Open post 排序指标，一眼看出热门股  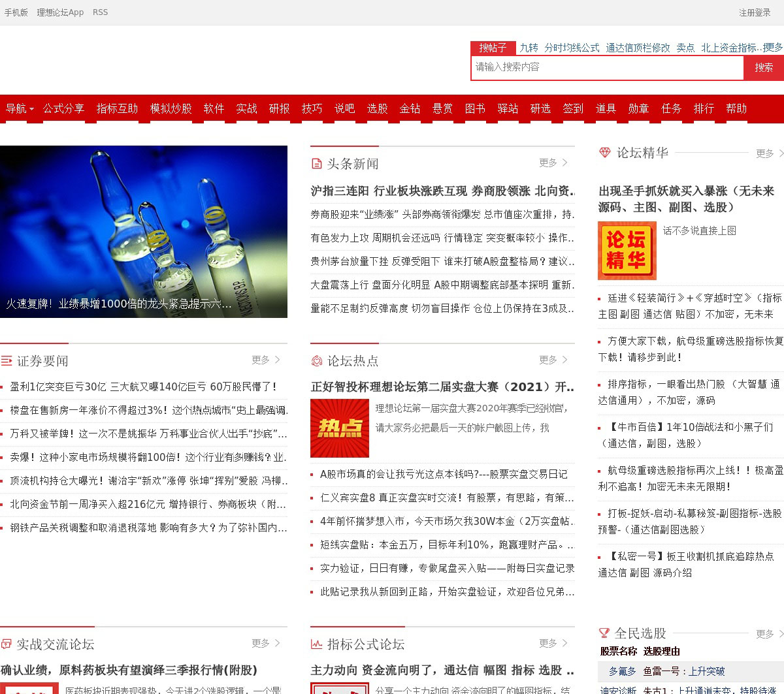click(690, 392)
